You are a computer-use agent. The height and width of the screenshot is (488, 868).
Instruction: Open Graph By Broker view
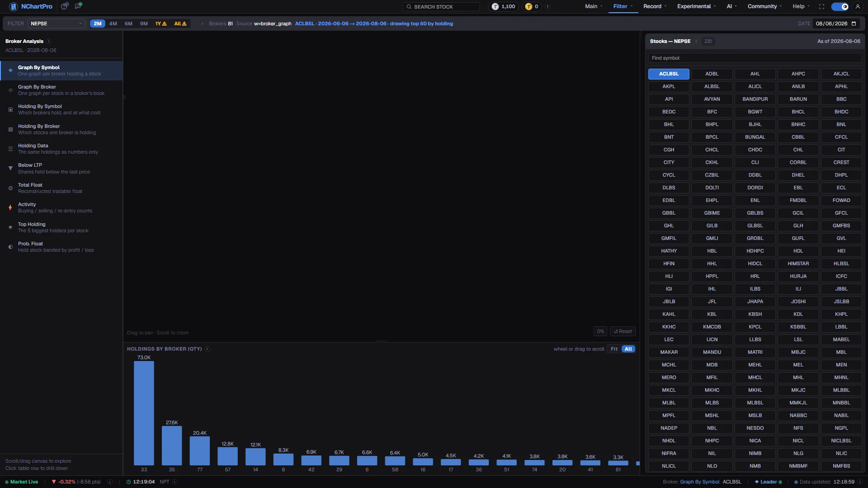tap(61, 90)
